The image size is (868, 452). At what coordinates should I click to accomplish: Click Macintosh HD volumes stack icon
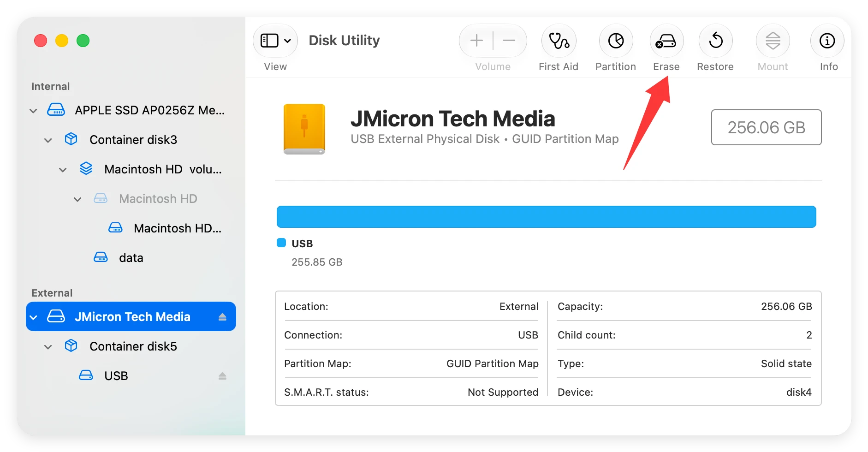pyautogui.click(x=86, y=168)
